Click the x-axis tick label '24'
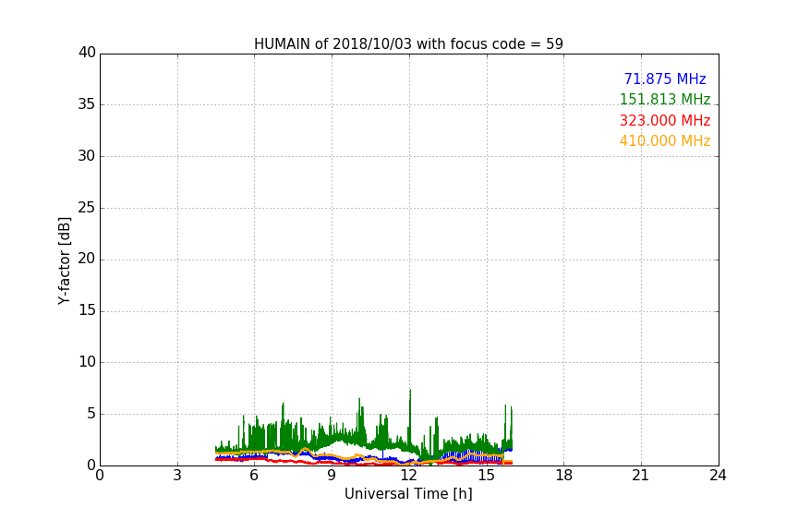The height and width of the screenshot is (532, 798). (x=718, y=476)
